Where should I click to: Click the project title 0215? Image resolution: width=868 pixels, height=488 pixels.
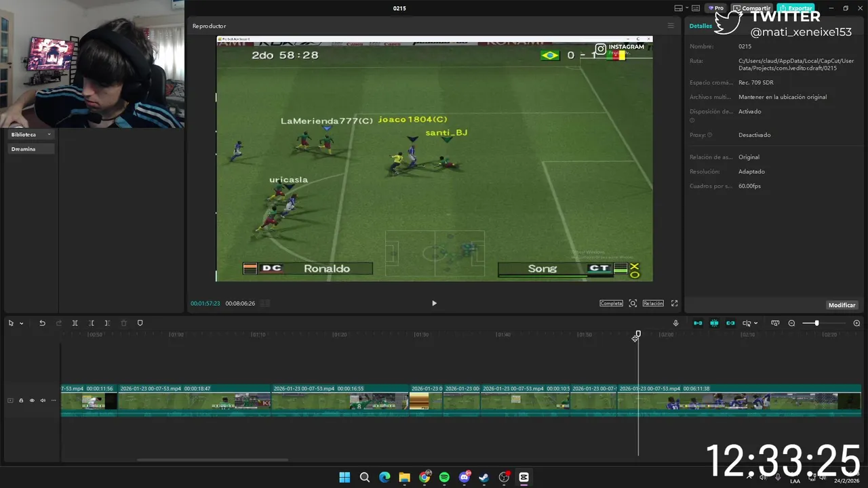pos(399,8)
